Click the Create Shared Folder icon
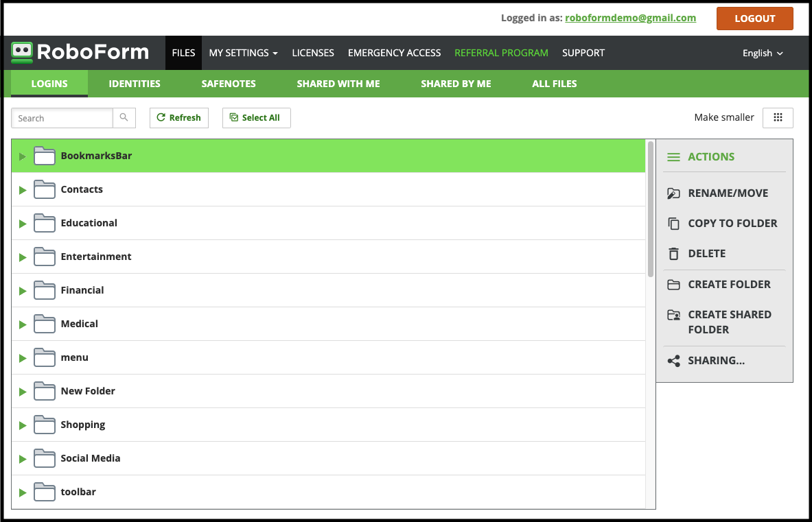The width and height of the screenshot is (812, 522). click(x=673, y=315)
